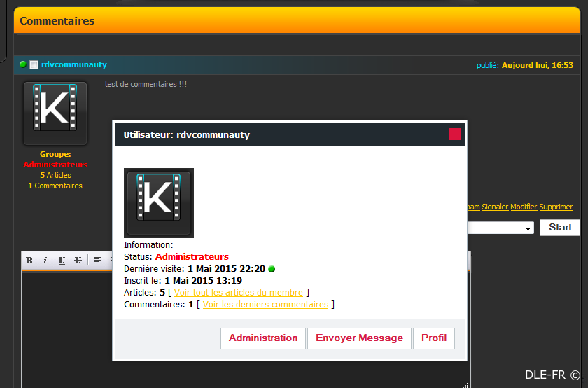Click the avatar inside the user popup

(159, 203)
